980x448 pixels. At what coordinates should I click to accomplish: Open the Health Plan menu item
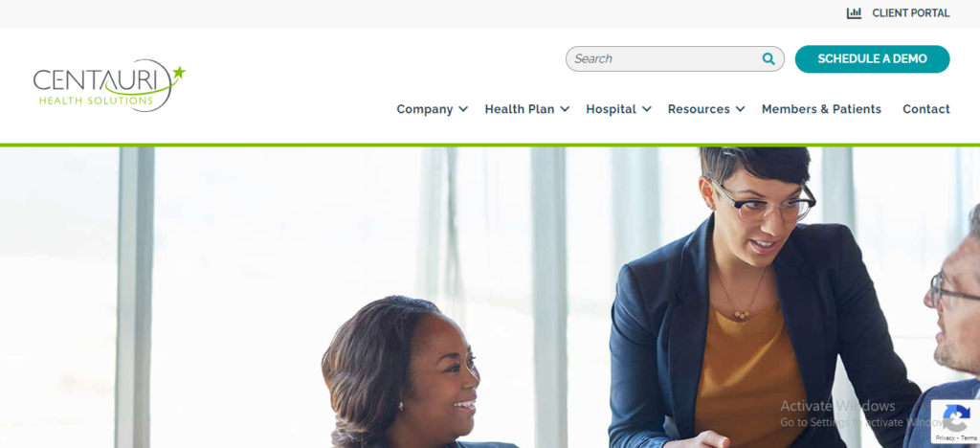520,109
